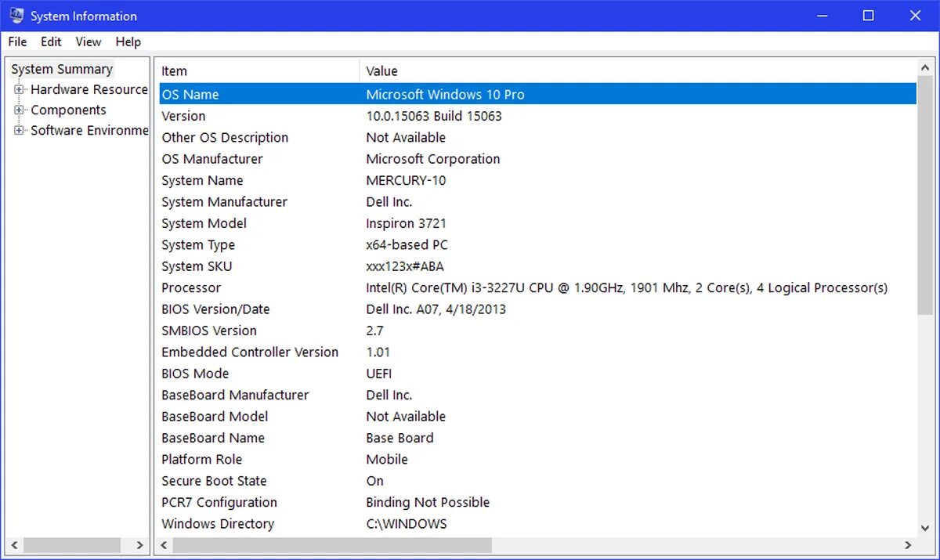Click the details pane horizontal scrollbar thumb

[332, 545]
